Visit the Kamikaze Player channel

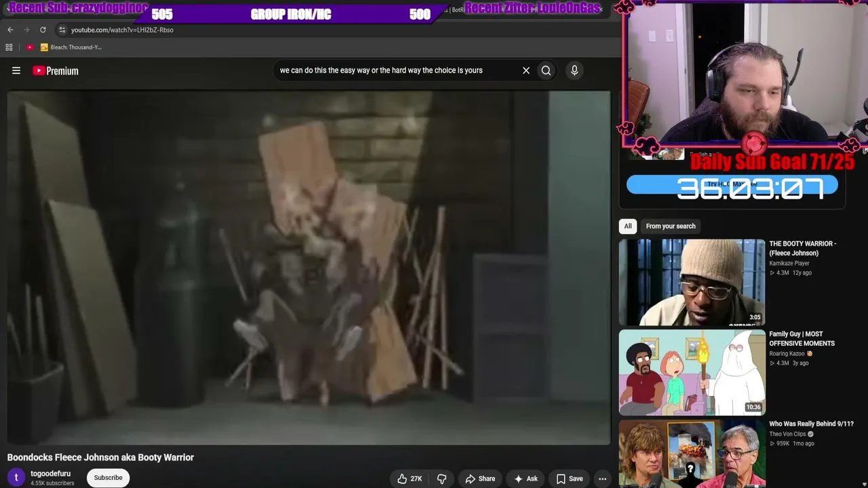(x=789, y=263)
